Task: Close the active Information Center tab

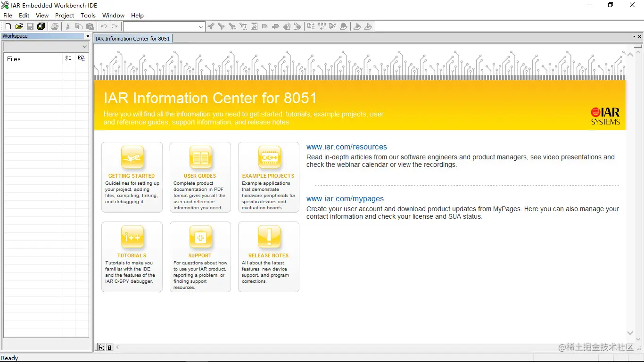Action: click(640, 37)
